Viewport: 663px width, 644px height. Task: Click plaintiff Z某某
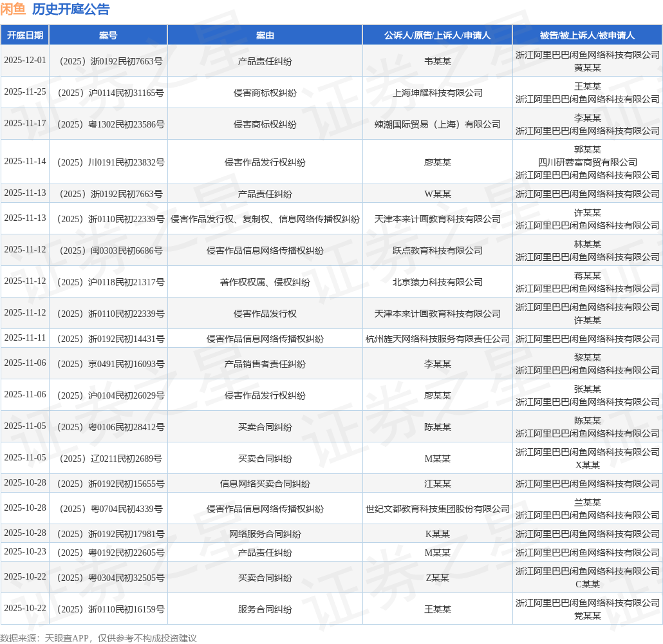click(x=437, y=578)
